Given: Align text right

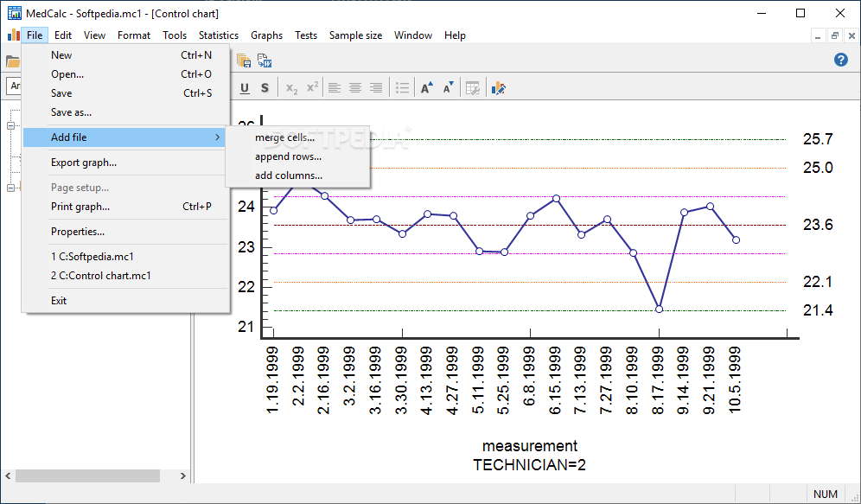Looking at the screenshot, I should click(x=376, y=88).
